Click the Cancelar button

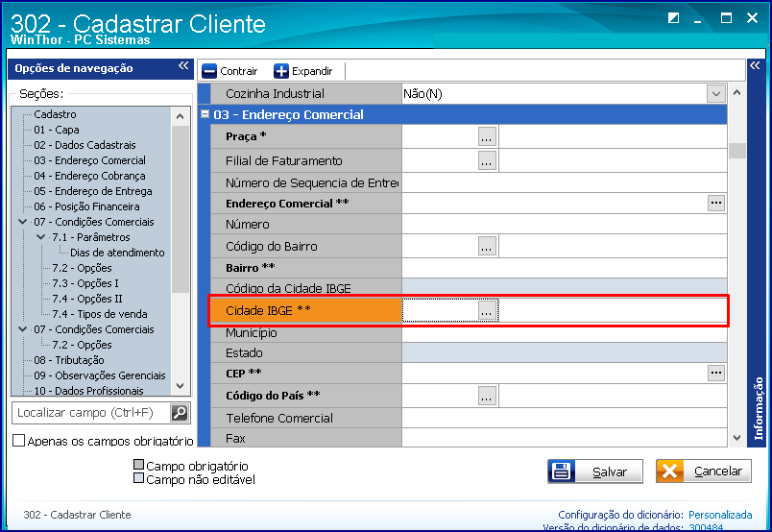[x=704, y=472]
